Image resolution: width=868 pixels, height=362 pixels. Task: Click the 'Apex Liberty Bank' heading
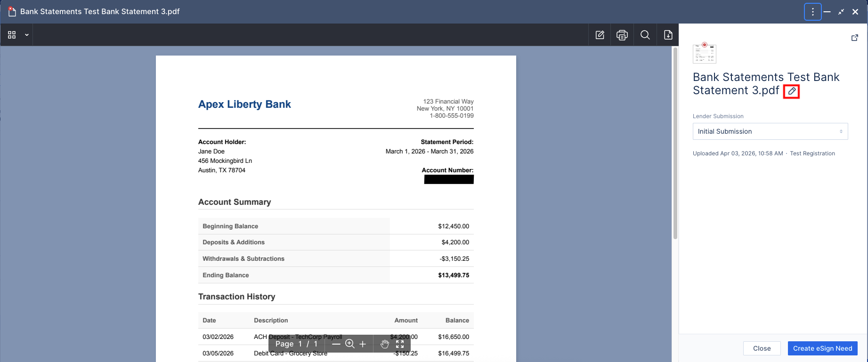(x=244, y=105)
